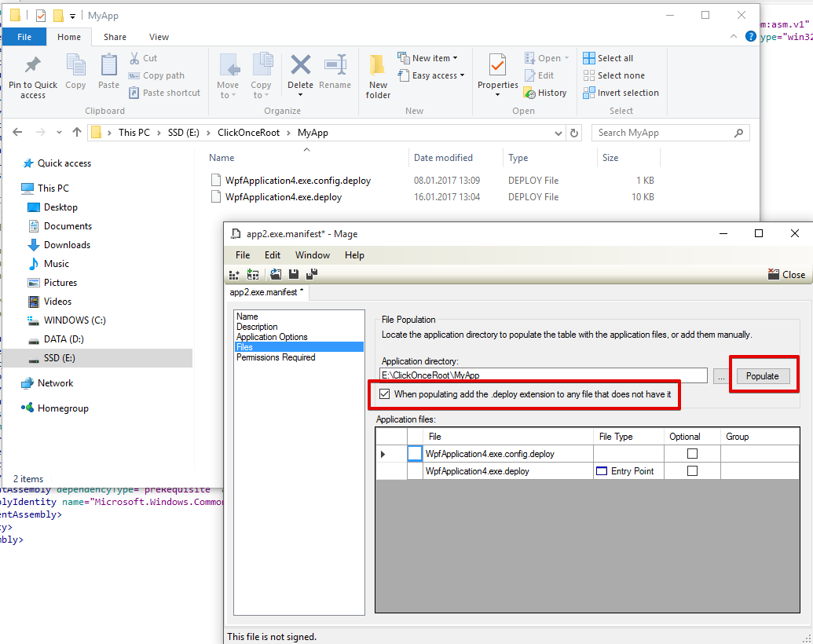Create a new deployment manifest in Mage
The height and width of the screenshot is (644, 813).
pos(253,274)
